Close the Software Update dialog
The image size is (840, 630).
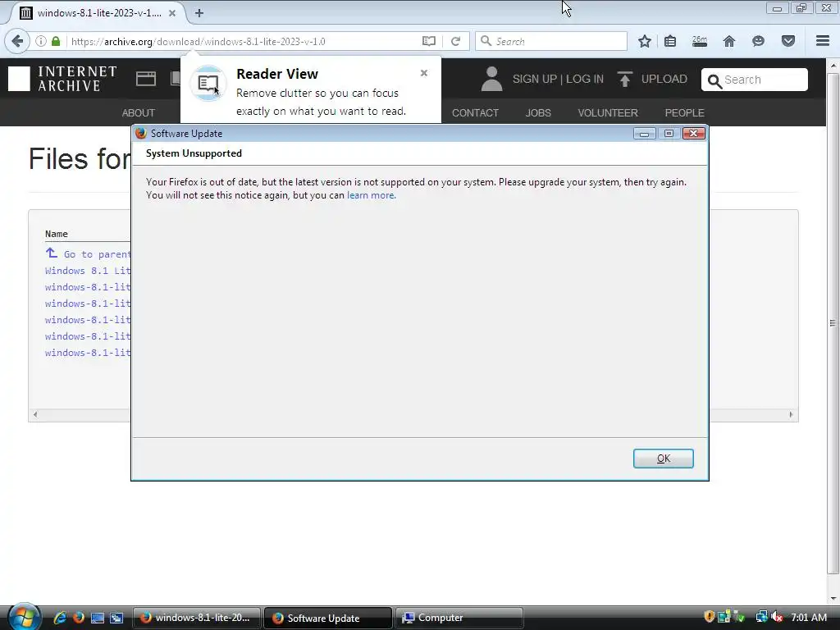(x=694, y=134)
